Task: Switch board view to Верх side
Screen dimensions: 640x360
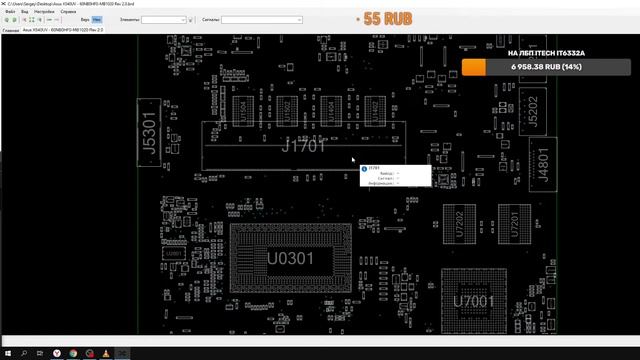Action: pyautogui.click(x=85, y=20)
